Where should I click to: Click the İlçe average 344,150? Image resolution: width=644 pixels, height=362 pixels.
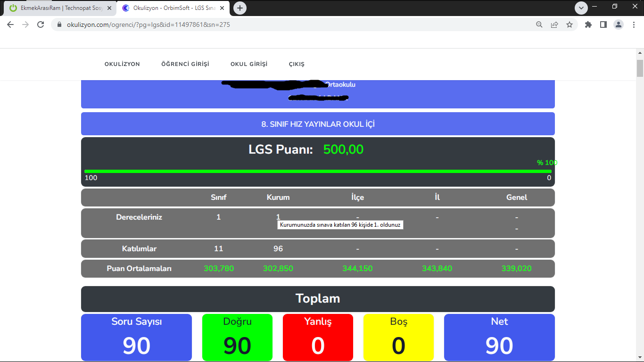tap(358, 269)
